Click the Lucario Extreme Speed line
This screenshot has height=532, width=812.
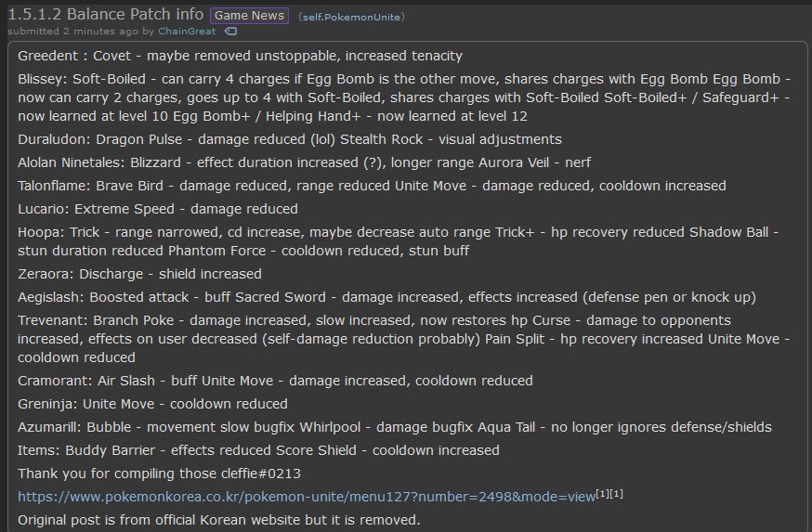158,210
